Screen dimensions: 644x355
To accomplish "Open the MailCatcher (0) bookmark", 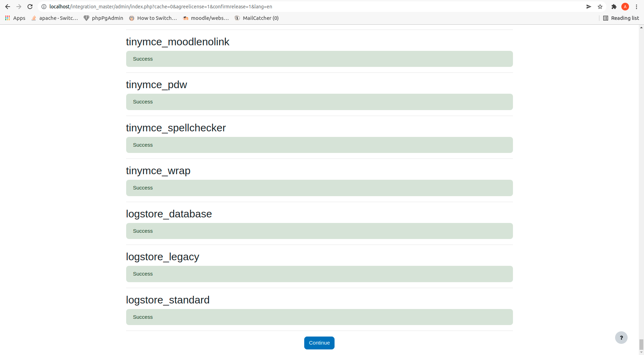I will point(256,18).
